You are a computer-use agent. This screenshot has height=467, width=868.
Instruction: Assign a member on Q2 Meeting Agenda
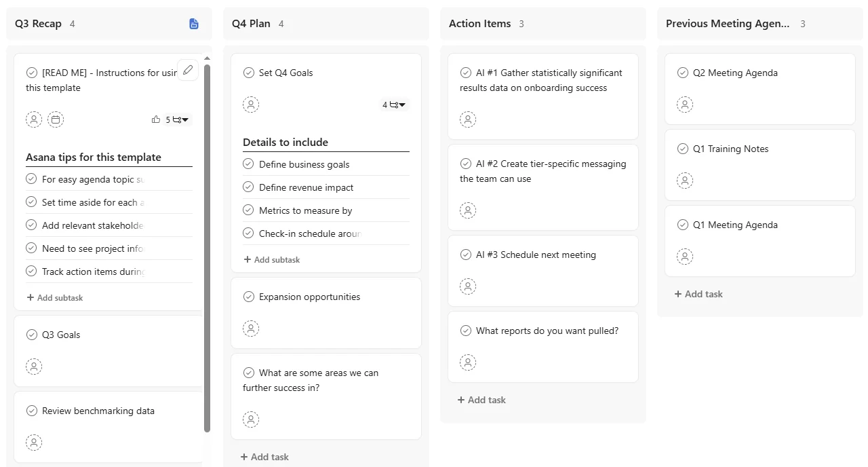point(685,105)
